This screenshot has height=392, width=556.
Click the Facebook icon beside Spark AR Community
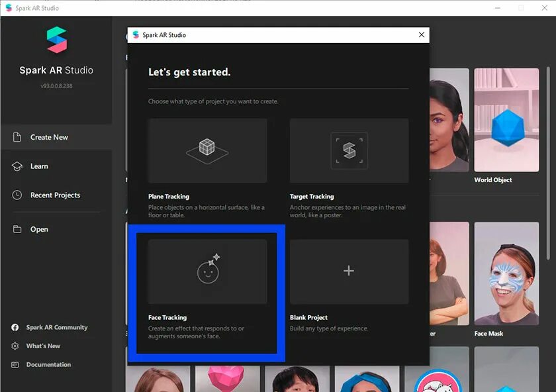coord(15,327)
